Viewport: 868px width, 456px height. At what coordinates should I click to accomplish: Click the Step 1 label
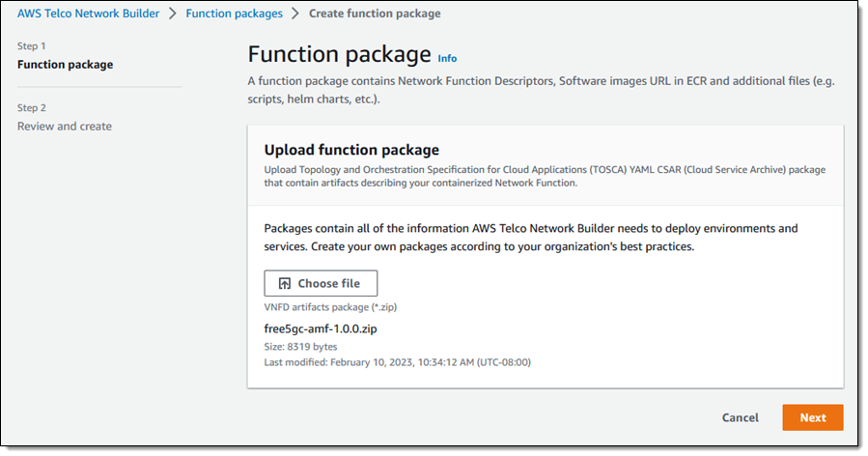32,46
